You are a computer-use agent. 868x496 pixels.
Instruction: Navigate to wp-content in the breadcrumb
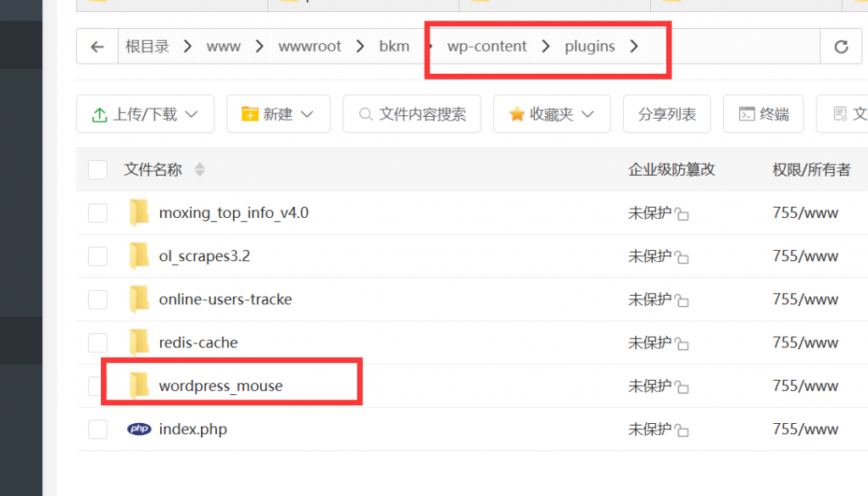pos(487,47)
